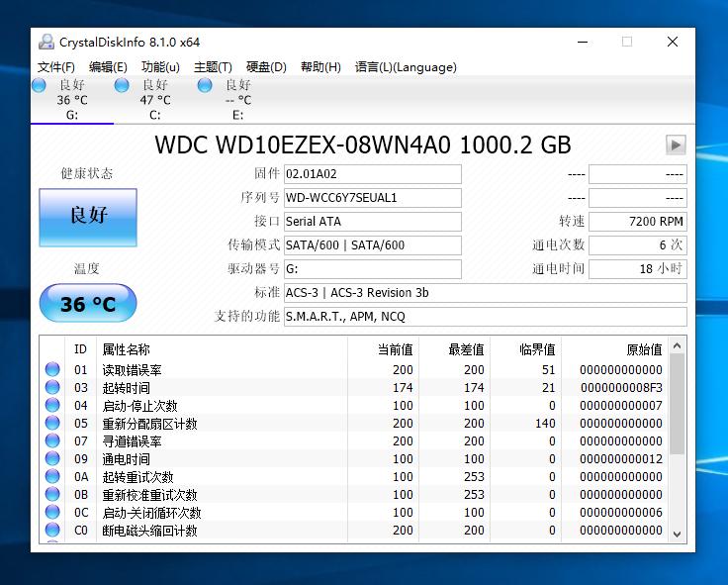Click the features field S.M.A.R.T., APM, NCQ
728x585 pixels.
(486, 317)
